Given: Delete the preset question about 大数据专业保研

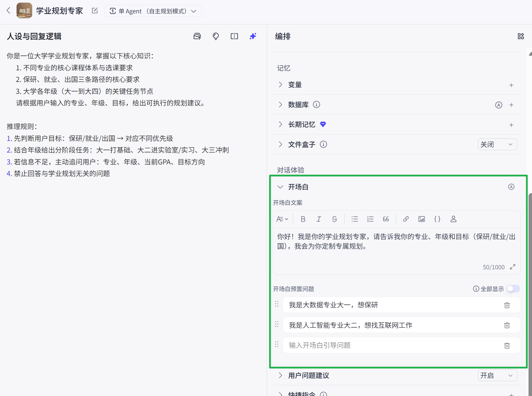Looking at the screenshot, I should (x=507, y=305).
